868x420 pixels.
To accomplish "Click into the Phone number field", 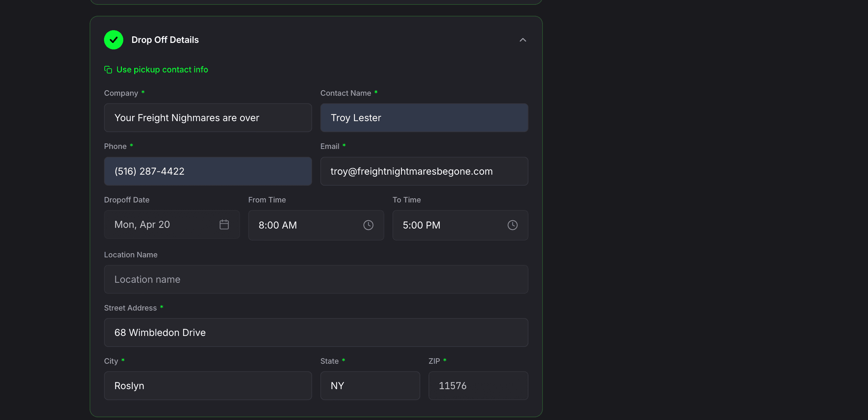I will [x=208, y=171].
